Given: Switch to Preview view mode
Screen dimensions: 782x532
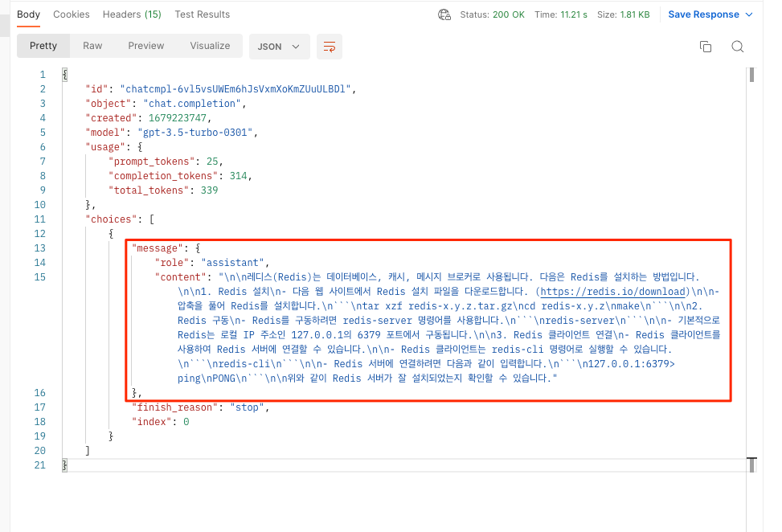Looking at the screenshot, I should point(146,46).
